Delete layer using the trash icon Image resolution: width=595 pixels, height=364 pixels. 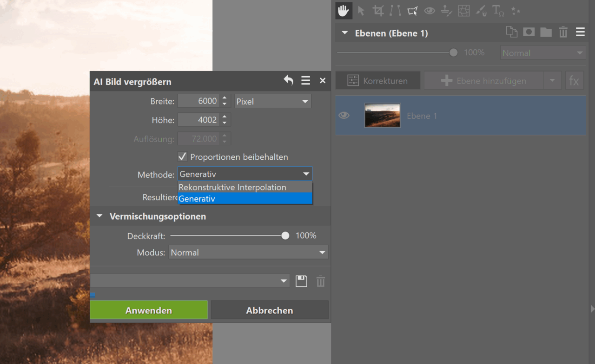click(563, 32)
